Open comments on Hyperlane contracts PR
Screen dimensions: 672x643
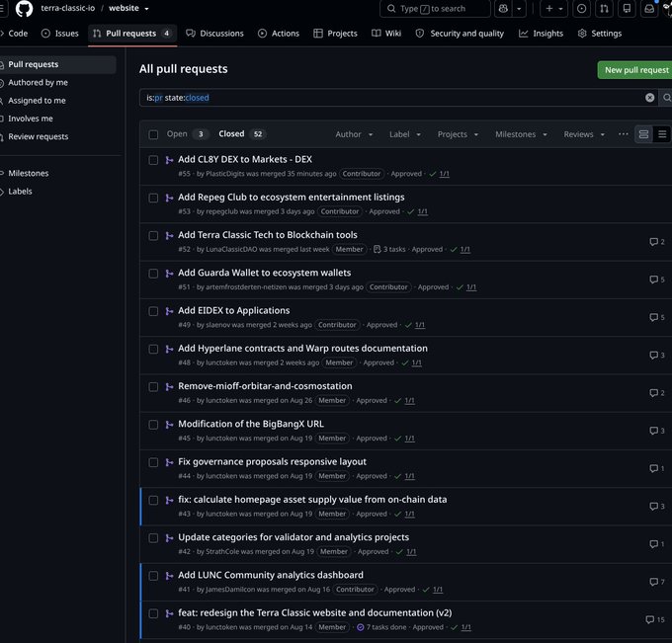[657, 356]
